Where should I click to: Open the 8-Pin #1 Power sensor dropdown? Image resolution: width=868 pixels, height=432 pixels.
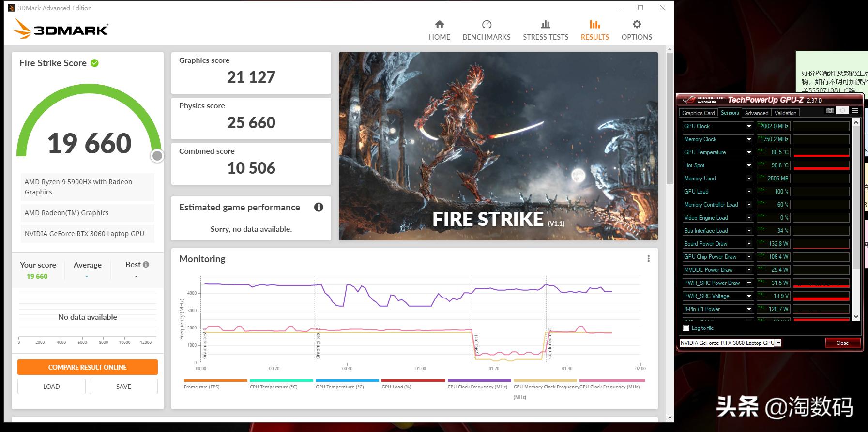pos(749,309)
